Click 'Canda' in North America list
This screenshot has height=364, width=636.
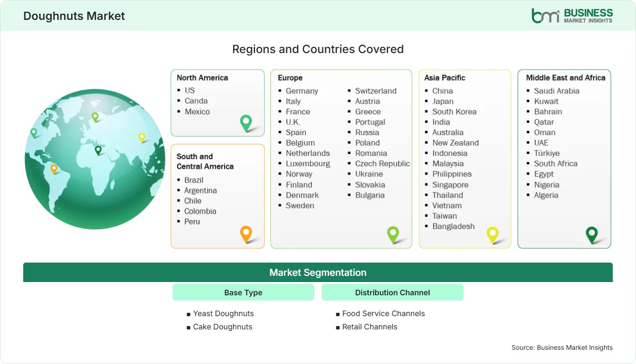coord(196,100)
